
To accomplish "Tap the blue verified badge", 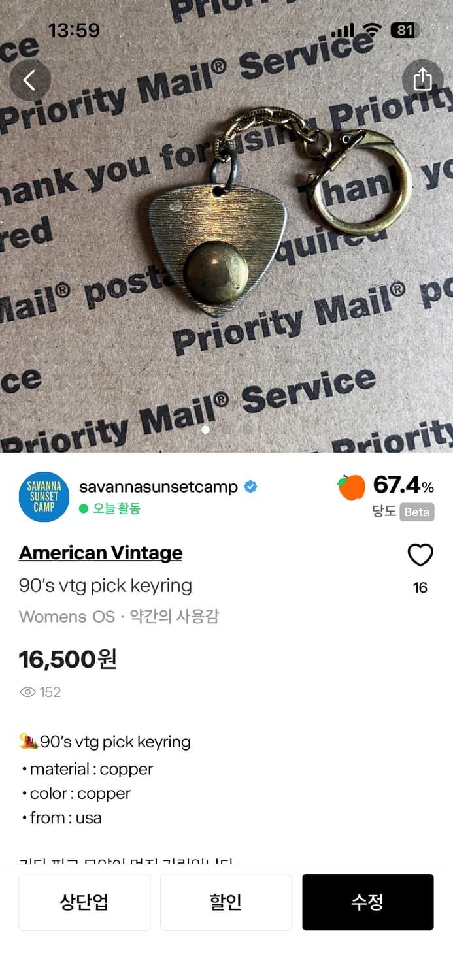I will [x=250, y=487].
